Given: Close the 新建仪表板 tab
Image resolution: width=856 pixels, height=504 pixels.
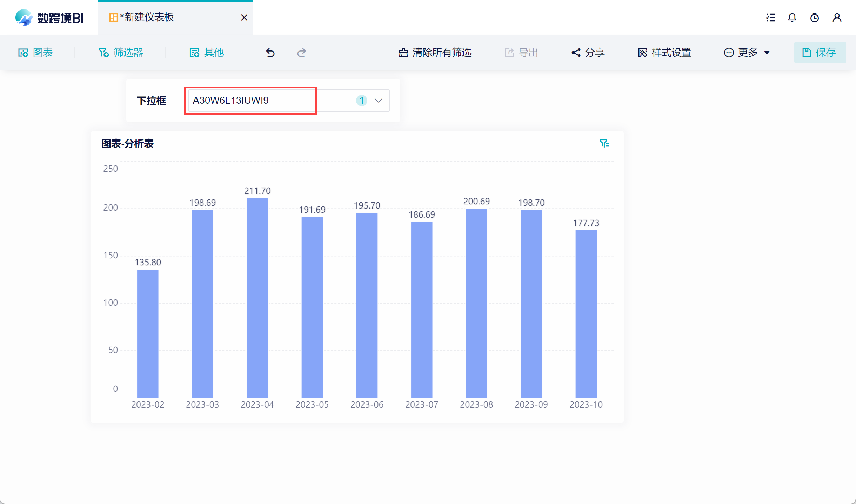Looking at the screenshot, I should coord(244,18).
